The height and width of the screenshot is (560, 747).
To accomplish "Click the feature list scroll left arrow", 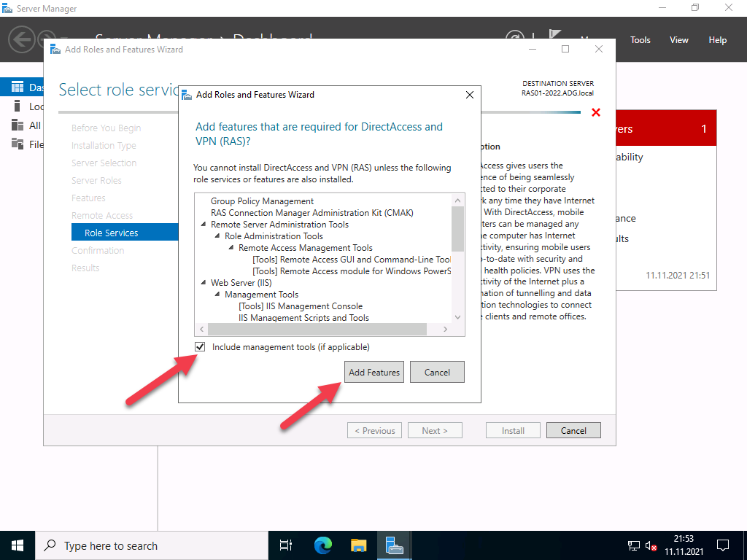I will coord(201,329).
